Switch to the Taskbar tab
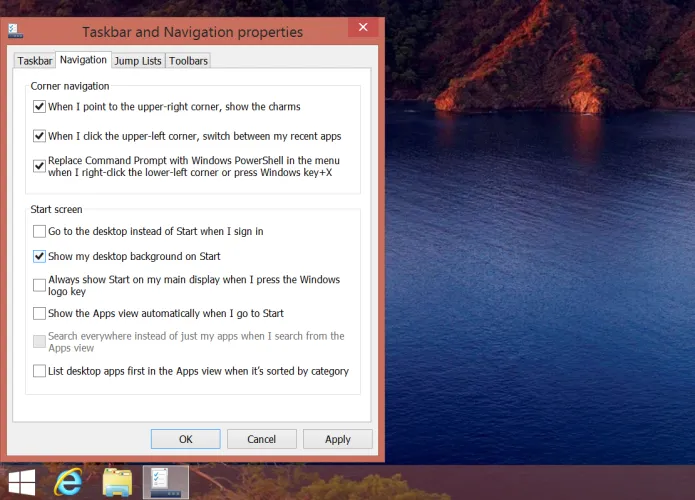Viewport: 695px width, 500px height. pos(35,61)
